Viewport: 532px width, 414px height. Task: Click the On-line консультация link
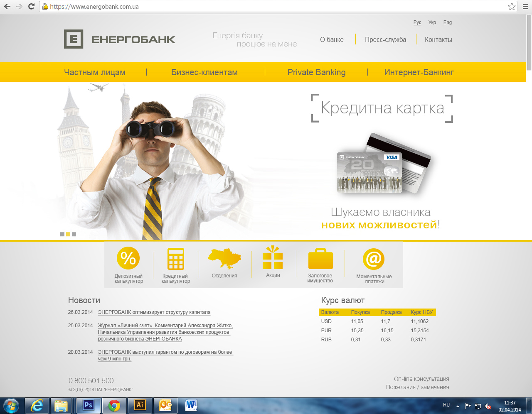(421, 379)
